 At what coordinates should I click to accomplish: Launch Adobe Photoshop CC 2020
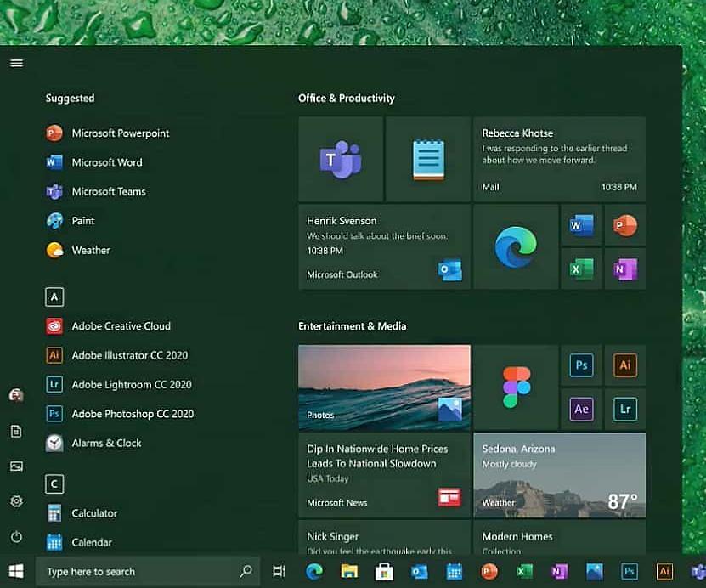(x=119, y=414)
